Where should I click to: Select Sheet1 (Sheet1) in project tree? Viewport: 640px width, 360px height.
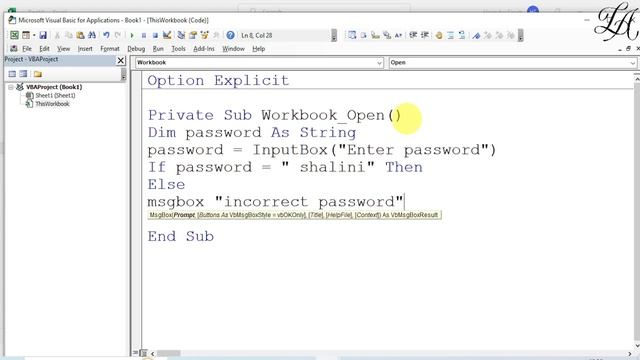pos(55,96)
